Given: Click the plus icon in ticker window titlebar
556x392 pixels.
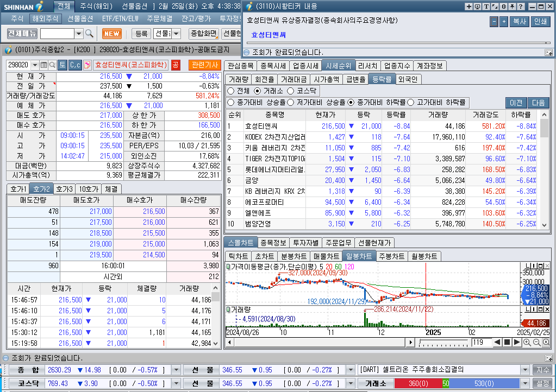Looking at the screenshot, I should (x=469, y=7).
